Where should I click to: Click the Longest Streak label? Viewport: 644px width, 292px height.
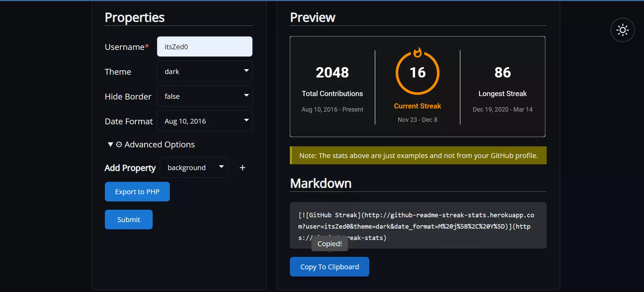pyautogui.click(x=503, y=94)
